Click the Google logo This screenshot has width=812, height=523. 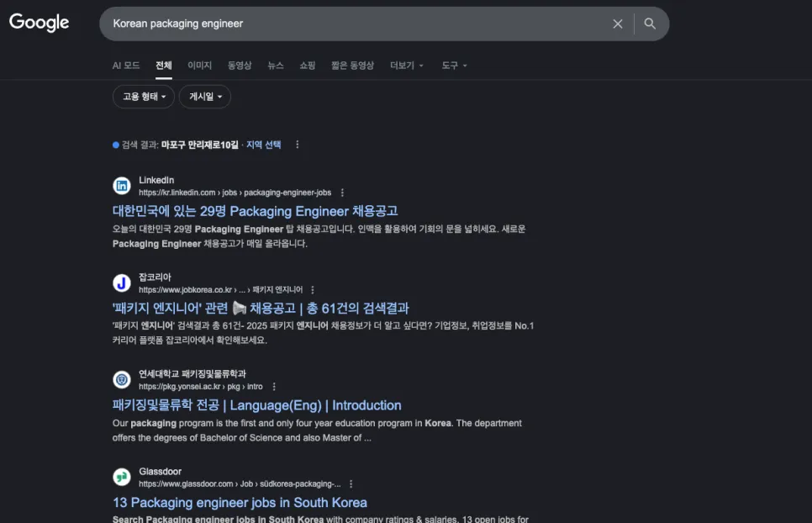pos(39,22)
